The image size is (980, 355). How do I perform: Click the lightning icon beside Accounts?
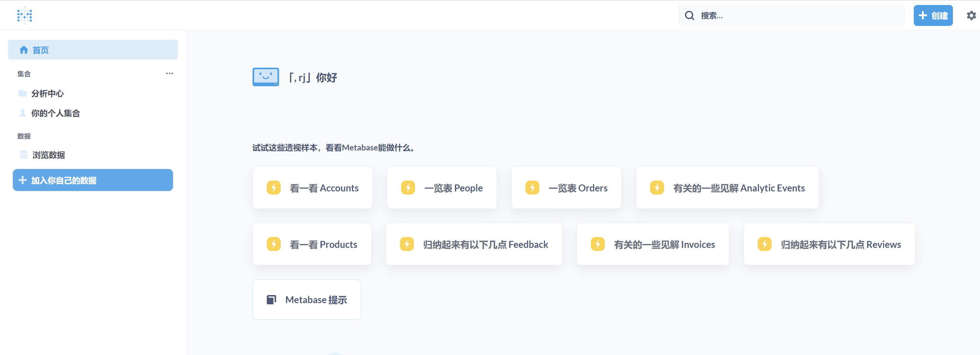(x=274, y=188)
